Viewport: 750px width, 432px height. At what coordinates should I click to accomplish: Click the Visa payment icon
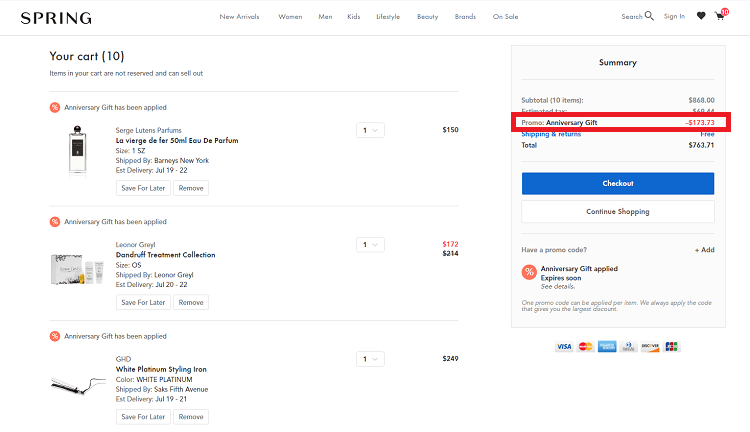pos(564,346)
